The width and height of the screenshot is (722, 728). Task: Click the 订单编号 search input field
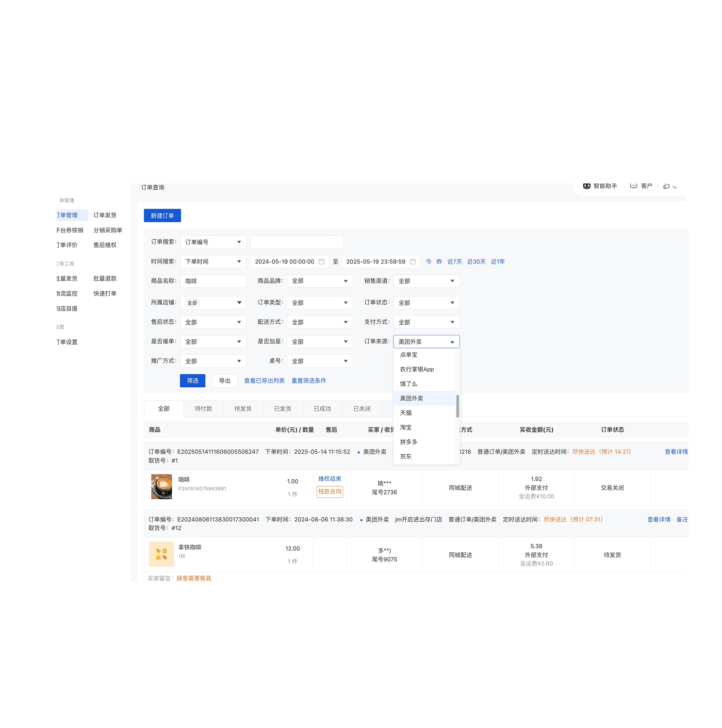click(297, 242)
